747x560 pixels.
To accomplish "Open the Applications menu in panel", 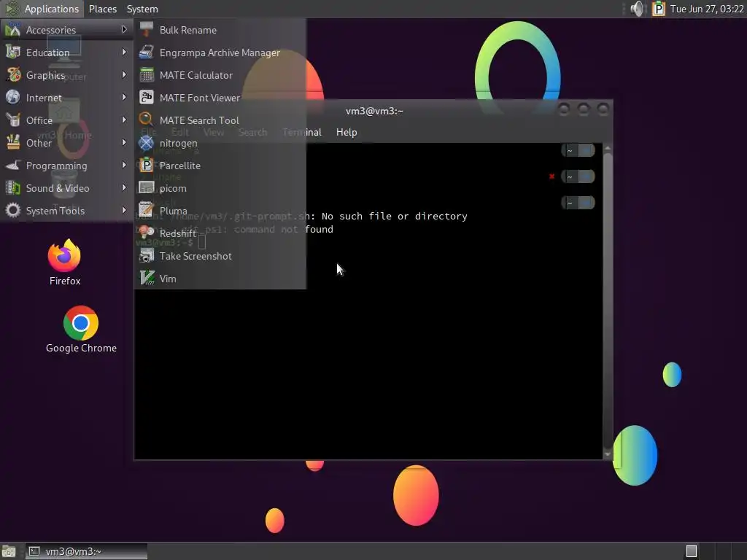I will (42, 9).
